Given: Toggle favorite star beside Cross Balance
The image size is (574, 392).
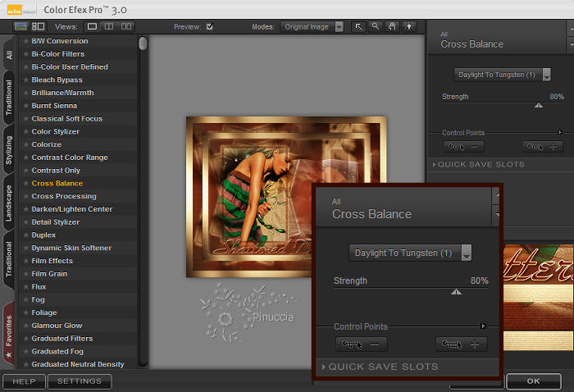Looking at the screenshot, I should pos(25,184).
